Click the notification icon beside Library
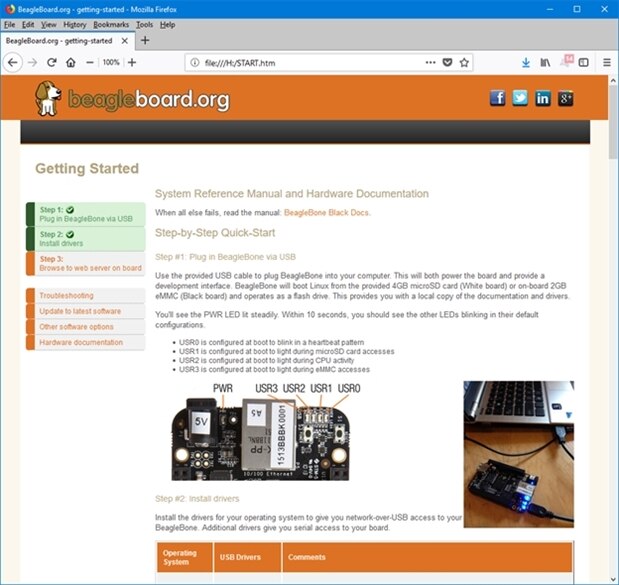 [x=566, y=61]
